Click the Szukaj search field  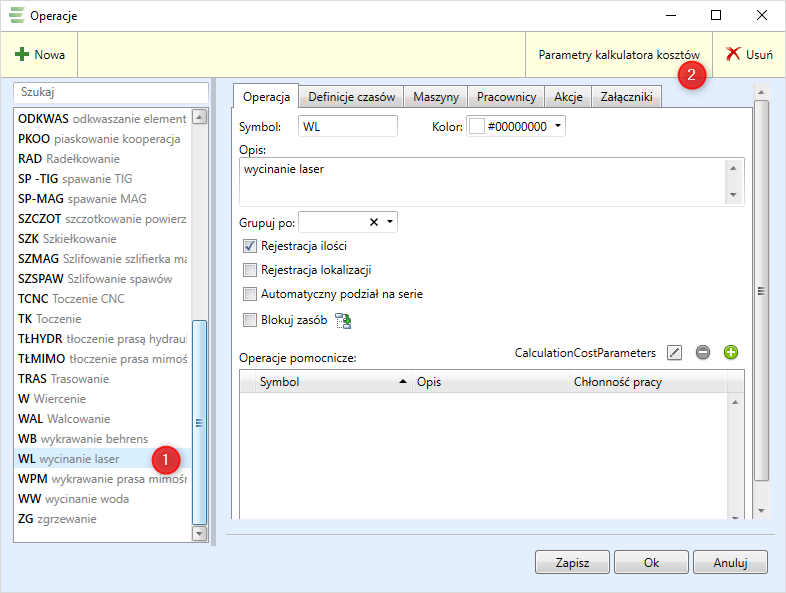[110, 92]
